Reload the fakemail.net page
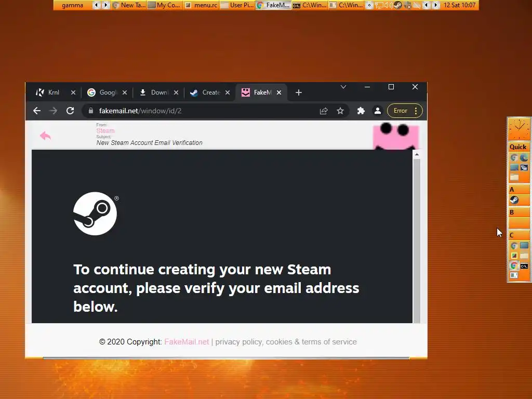Viewport: 532px width, 399px height. coord(70,111)
